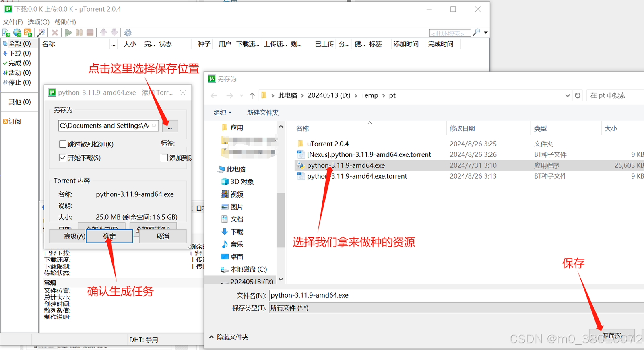
Task: Uncheck the 开始下载(S) checkbox
Action: coord(63,158)
